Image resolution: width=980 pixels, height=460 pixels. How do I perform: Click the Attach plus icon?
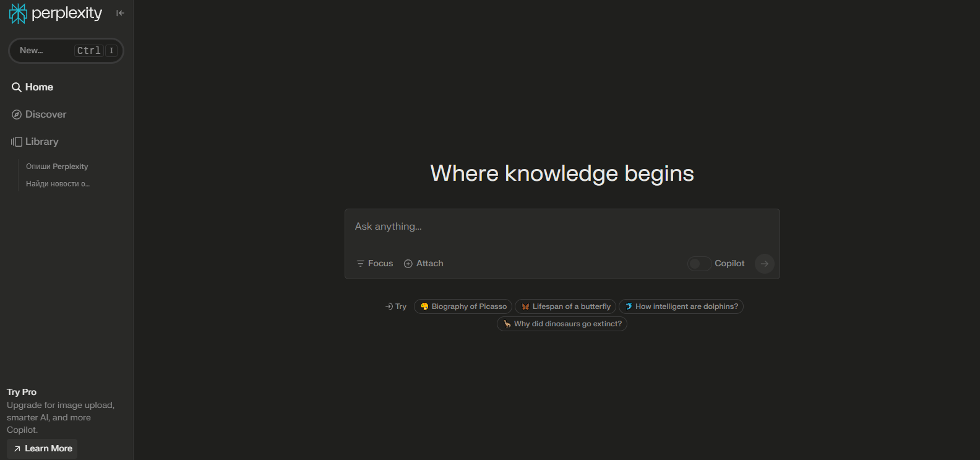pos(408,264)
